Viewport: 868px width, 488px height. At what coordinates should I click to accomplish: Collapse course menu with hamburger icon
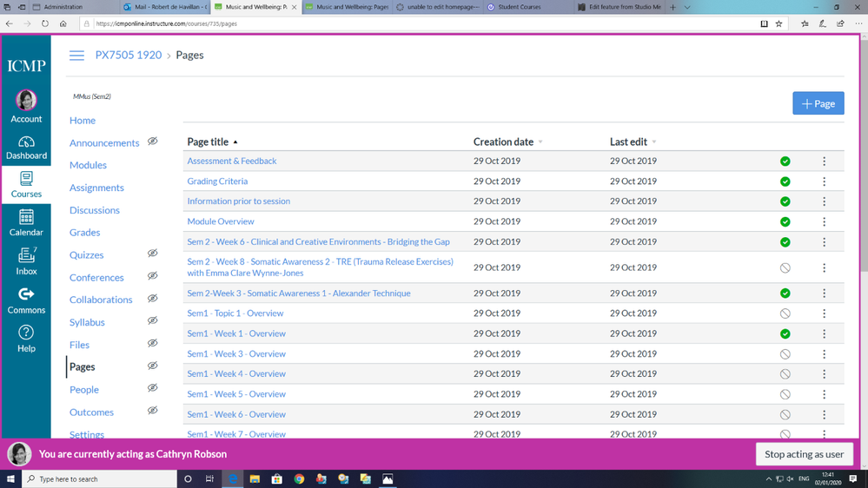77,55
